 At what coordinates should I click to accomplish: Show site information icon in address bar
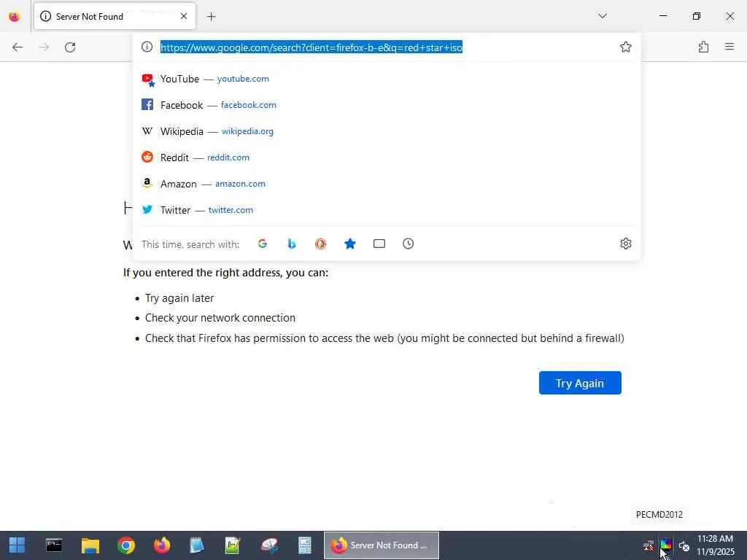[147, 47]
